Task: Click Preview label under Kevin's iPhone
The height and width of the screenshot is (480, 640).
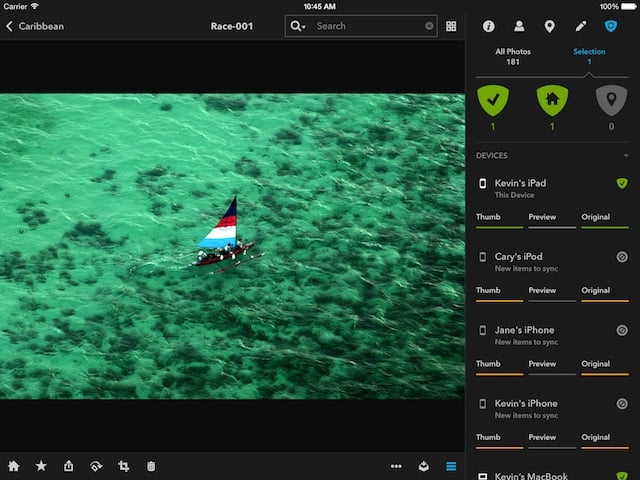Action: point(542,437)
